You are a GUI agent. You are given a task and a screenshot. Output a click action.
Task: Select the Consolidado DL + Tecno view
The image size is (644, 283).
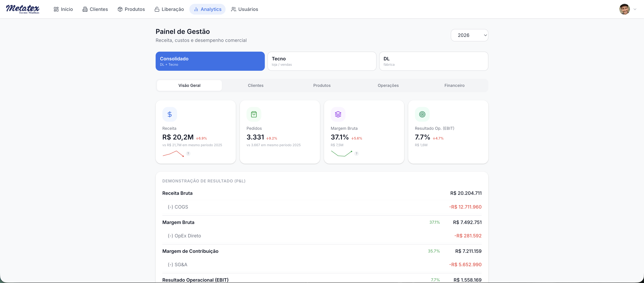tap(210, 61)
